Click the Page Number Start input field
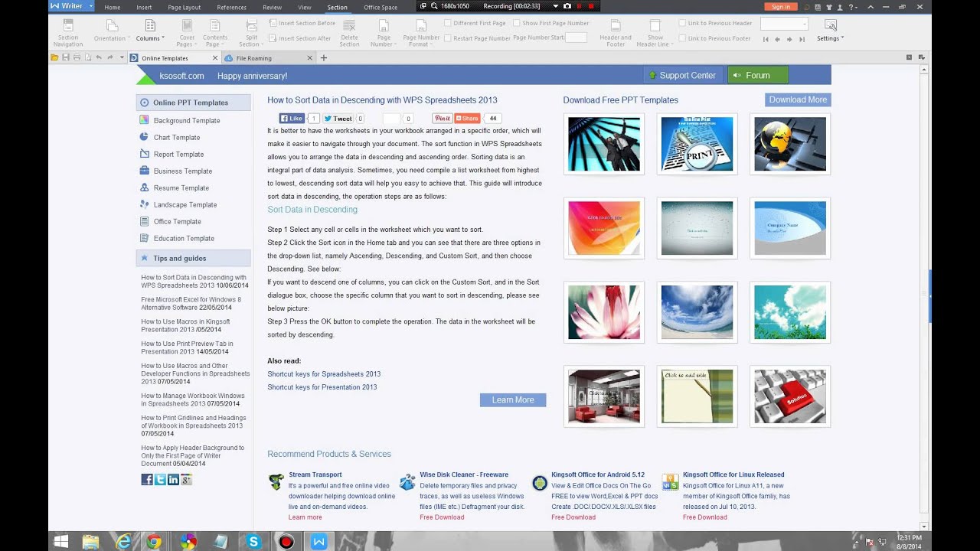The height and width of the screenshot is (551, 980). (x=576, y=37)
